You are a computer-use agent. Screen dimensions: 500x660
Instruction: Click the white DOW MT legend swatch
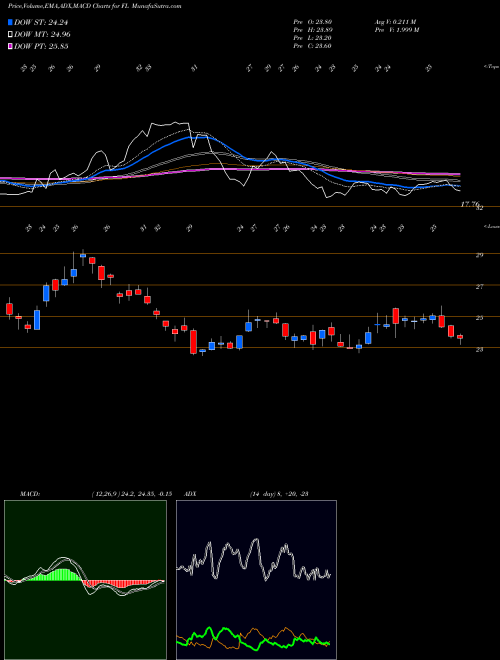[x=11, y=34]
